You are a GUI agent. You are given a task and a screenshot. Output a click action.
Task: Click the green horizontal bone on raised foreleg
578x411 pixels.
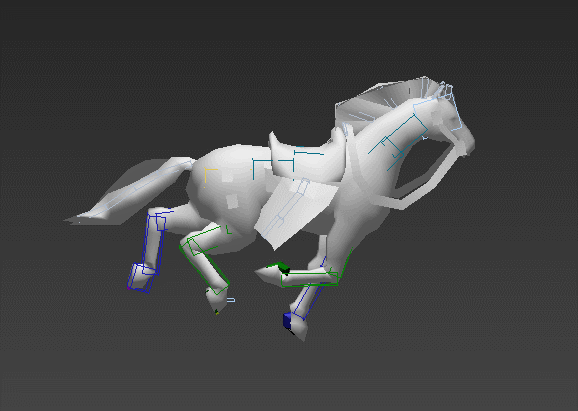[309, 279]
